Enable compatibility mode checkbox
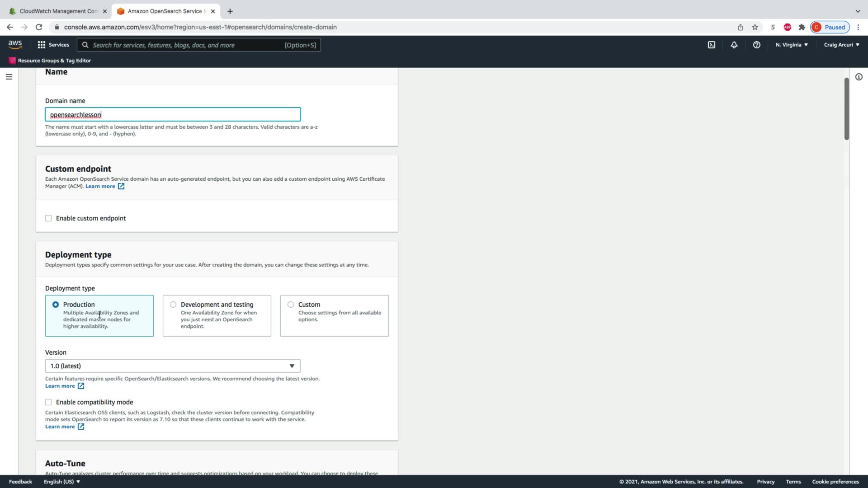Screen dimensions: 868x488 [48, 402]
